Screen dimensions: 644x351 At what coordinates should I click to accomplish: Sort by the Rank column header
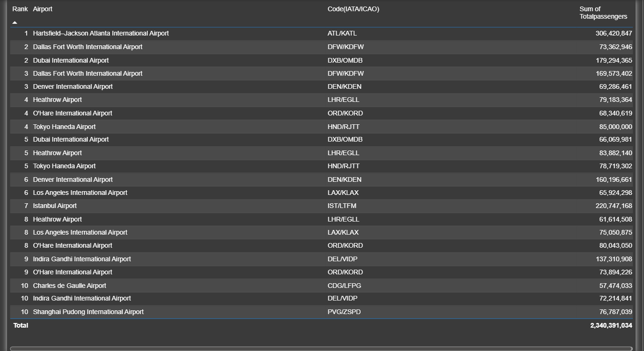pos(20,9)
